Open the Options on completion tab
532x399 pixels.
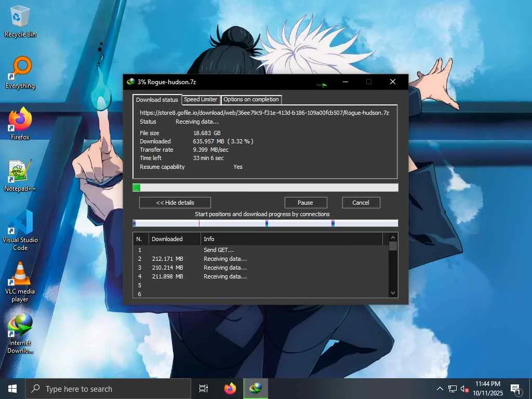(x=251, y=99)
